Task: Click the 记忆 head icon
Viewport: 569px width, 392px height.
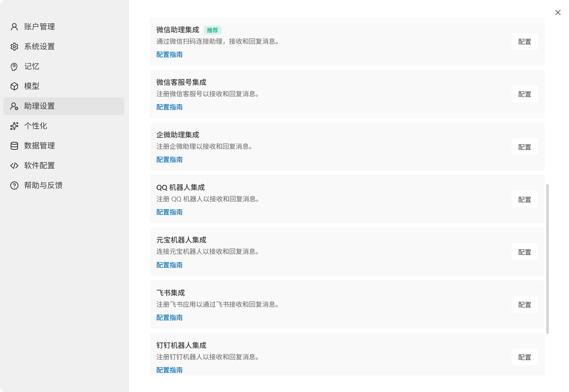Action: pos(14,66)
